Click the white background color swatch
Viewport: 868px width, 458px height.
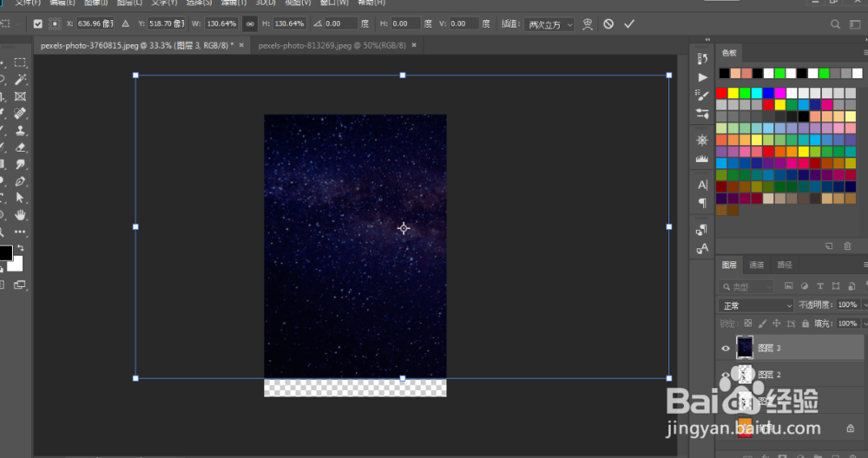(x=16, y=265)
